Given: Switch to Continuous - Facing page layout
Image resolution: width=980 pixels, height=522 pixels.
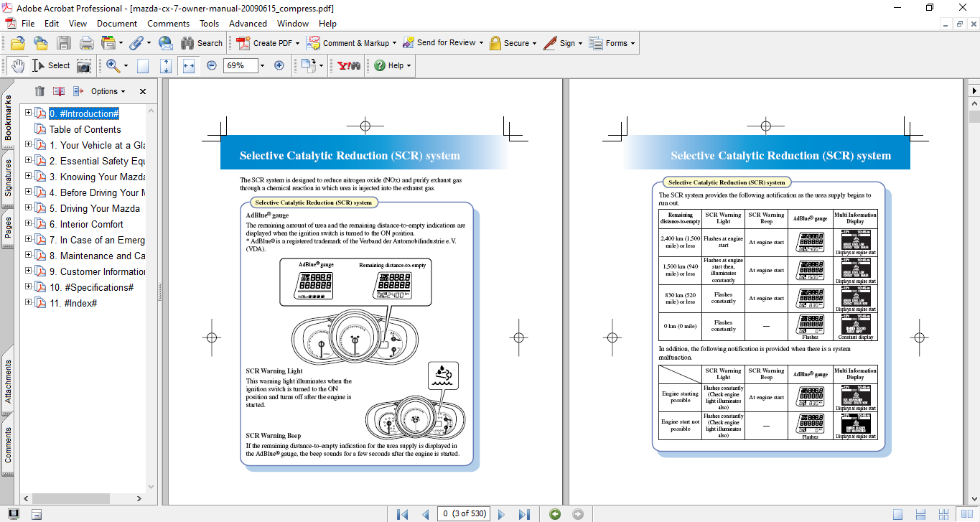Looking at the screenshot, I should coord(946,514).
